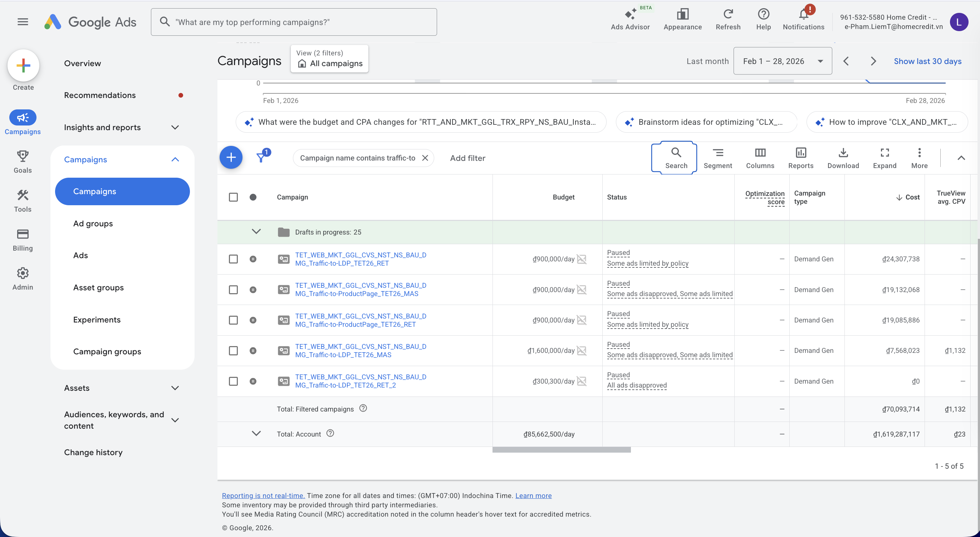Select all campaigns with header checkbox
The height and width of the screenshot is (537, 980).
click(x=233, y=197)
